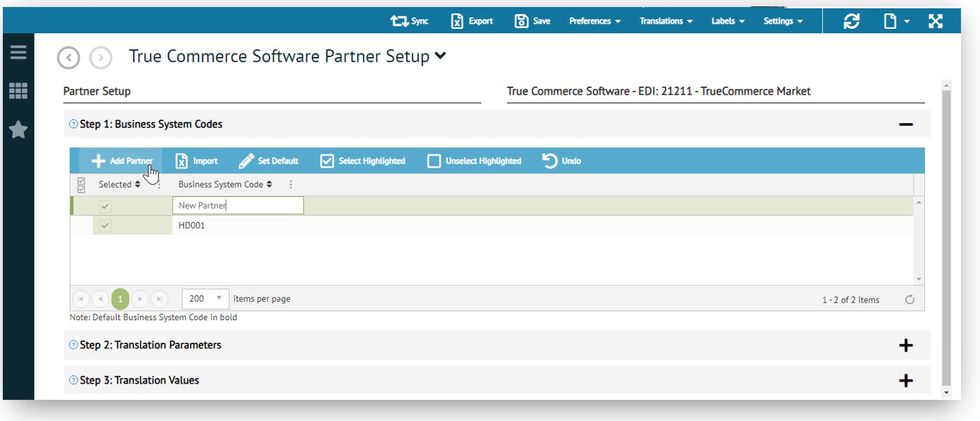Open the fullscreen expand icon
The height and width of the screenshot is (421, 980).
pos(936,20)
